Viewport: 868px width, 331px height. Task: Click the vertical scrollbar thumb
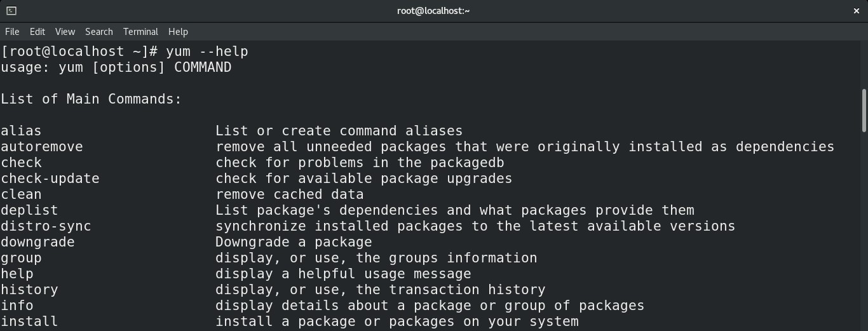(x=864, y=111)
